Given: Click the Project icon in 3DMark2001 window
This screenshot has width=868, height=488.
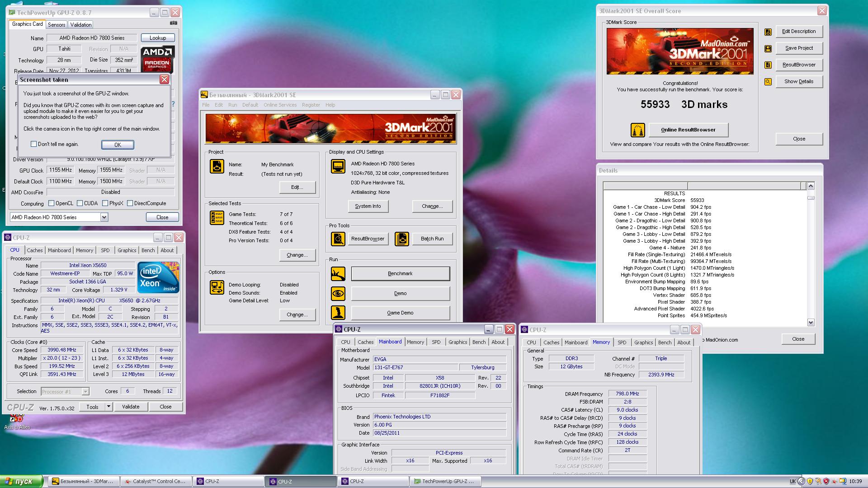Looking at the screenshot, I should tap(217, 166).
